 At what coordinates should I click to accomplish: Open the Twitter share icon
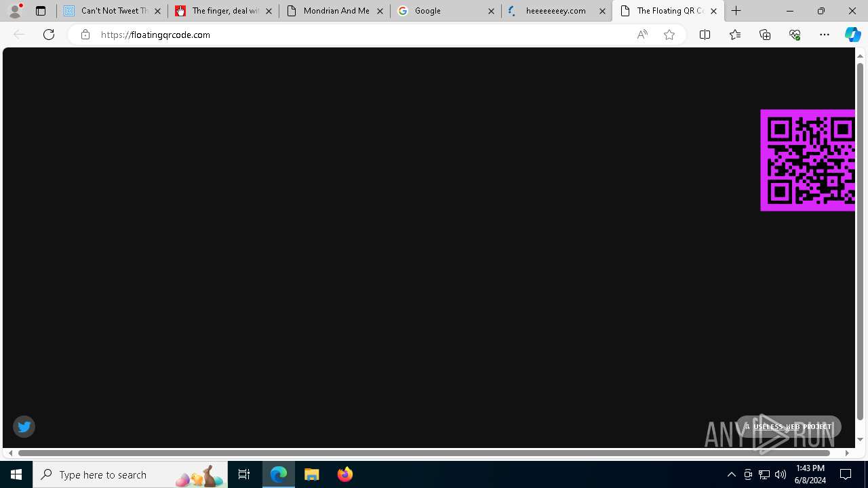(24, 426)
